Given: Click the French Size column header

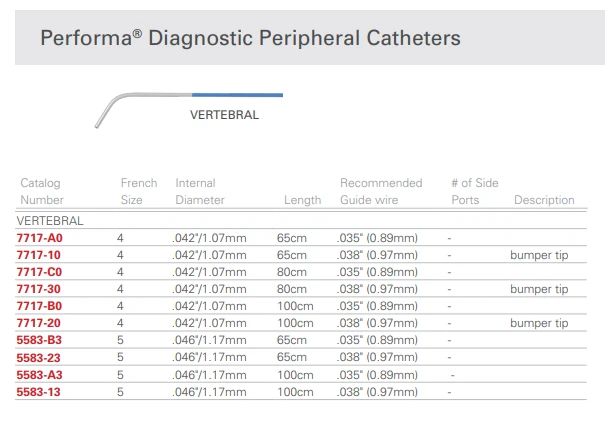Looking at the screenshot, I should [x=139, y=191].
